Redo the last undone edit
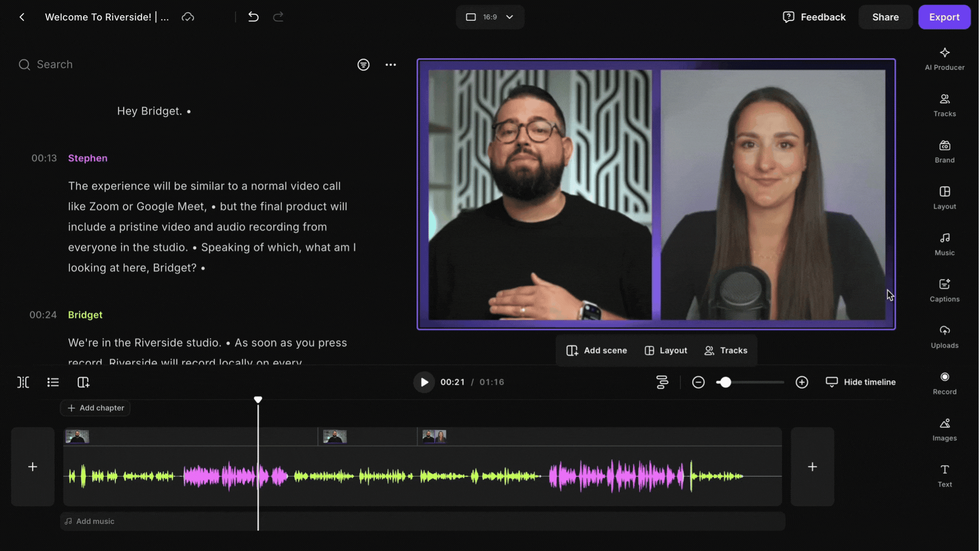The image size is (980, 551). pyautogui.click(x=278, y=17)
